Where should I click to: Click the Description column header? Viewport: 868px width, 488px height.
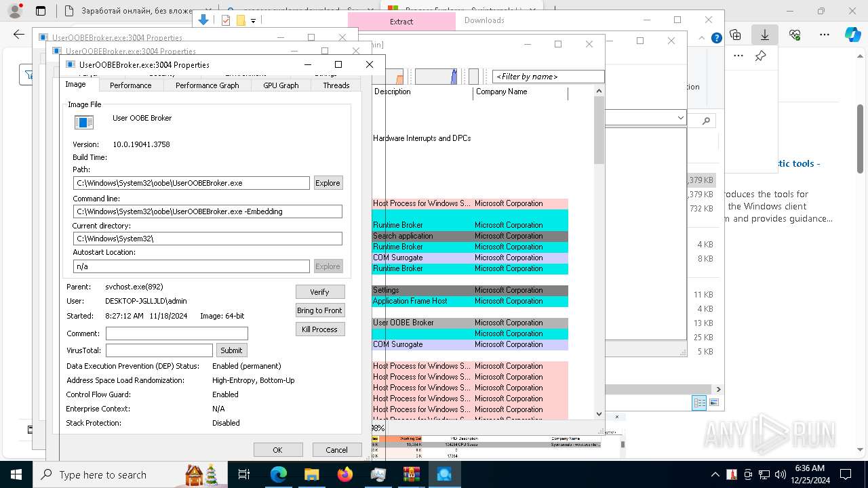(x=422, y=92)
